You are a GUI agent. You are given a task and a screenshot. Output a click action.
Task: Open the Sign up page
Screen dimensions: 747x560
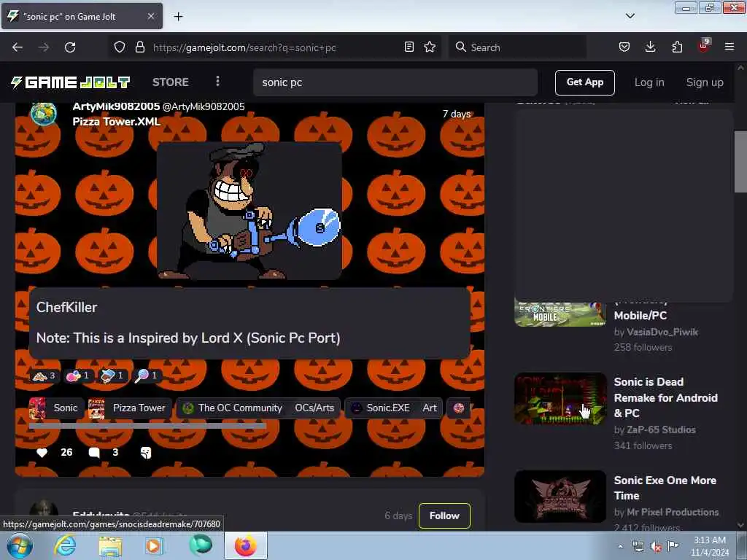[705, 82]
